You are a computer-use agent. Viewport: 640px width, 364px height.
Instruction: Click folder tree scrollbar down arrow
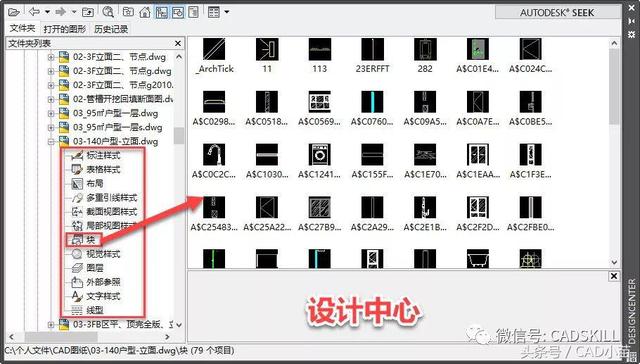179,325
